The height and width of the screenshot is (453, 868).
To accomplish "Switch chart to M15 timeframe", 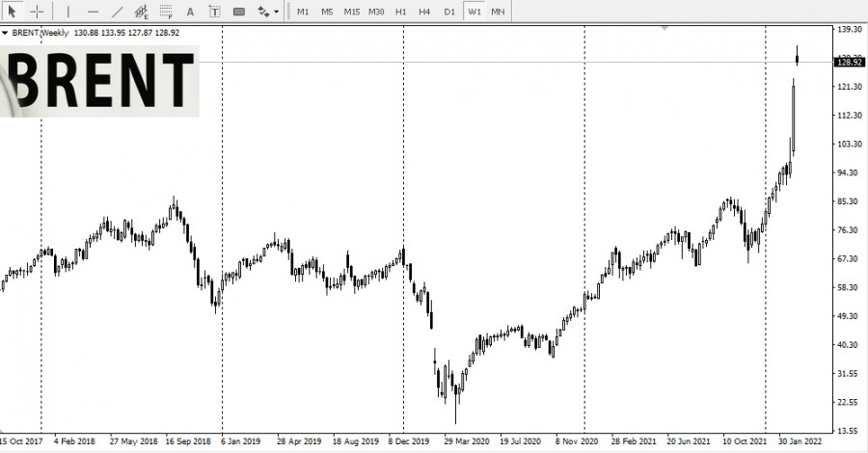I will coord(351,11).
